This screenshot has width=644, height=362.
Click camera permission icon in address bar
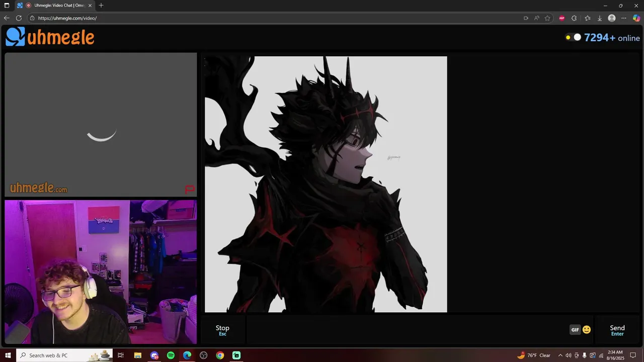click(526, 18)
